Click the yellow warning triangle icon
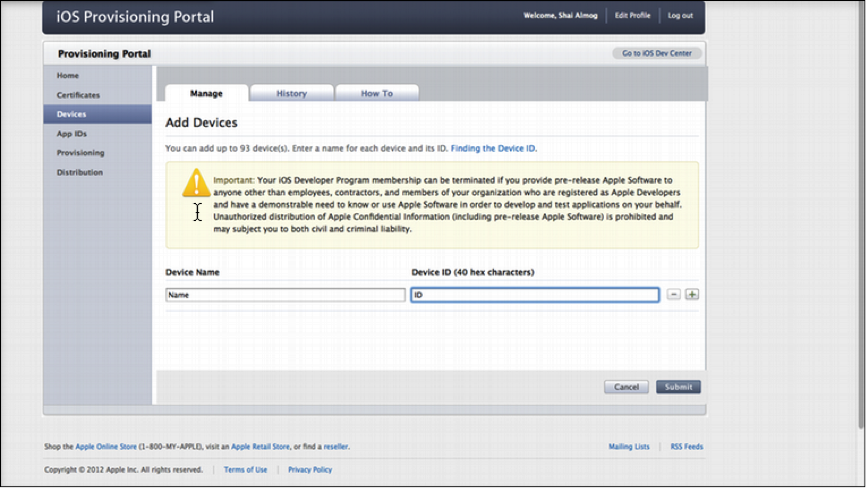This screenshot has height=488, width=866. [195, 183]
